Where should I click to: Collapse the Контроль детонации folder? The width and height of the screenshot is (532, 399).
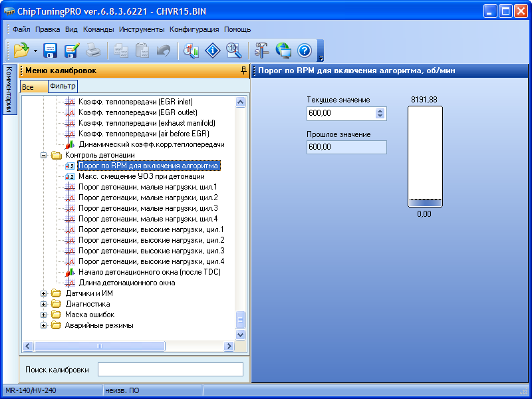[x=45, y=155]
